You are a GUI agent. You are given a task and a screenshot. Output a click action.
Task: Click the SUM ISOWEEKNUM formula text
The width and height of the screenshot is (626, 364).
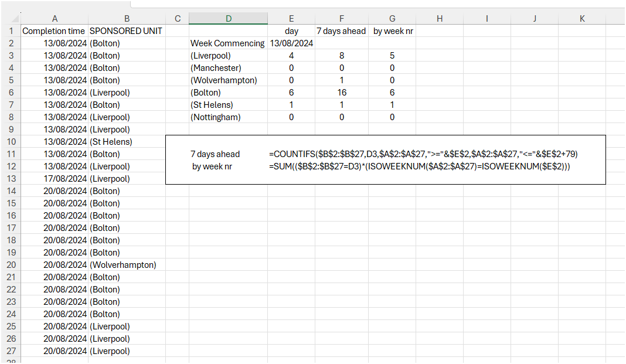click(420, 166)
